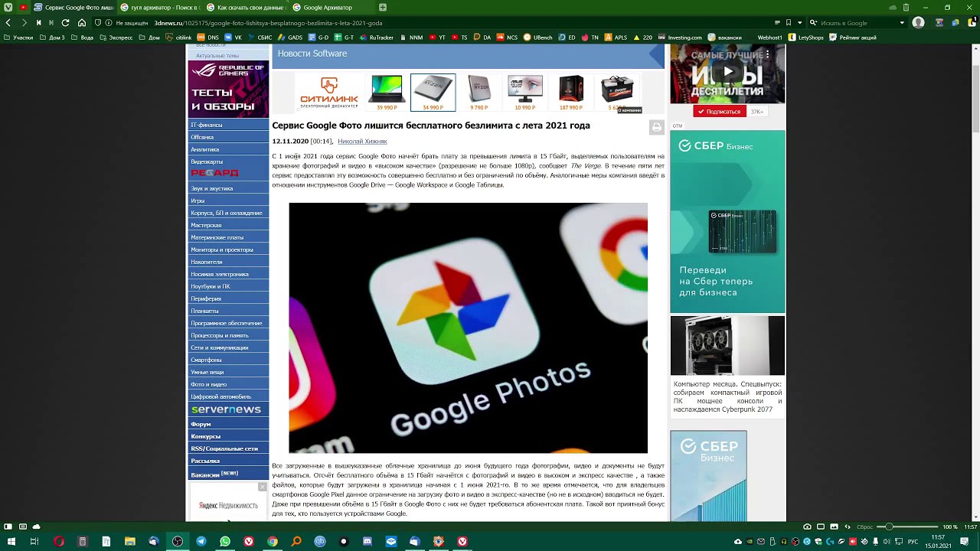
Task: Reload the page with the refresh icon
Action: point(65,23)
